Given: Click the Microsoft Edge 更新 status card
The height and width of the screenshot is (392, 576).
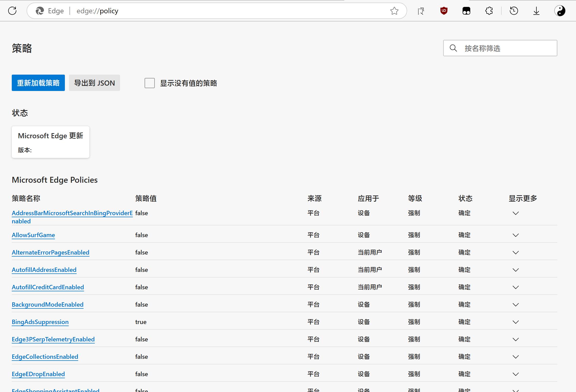Looking at the screenshot, I should click(x=51, y=142).
